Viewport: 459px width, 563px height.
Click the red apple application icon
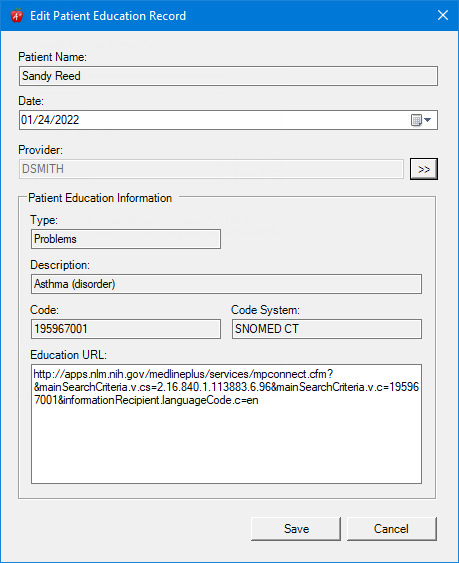click(17, 15)
